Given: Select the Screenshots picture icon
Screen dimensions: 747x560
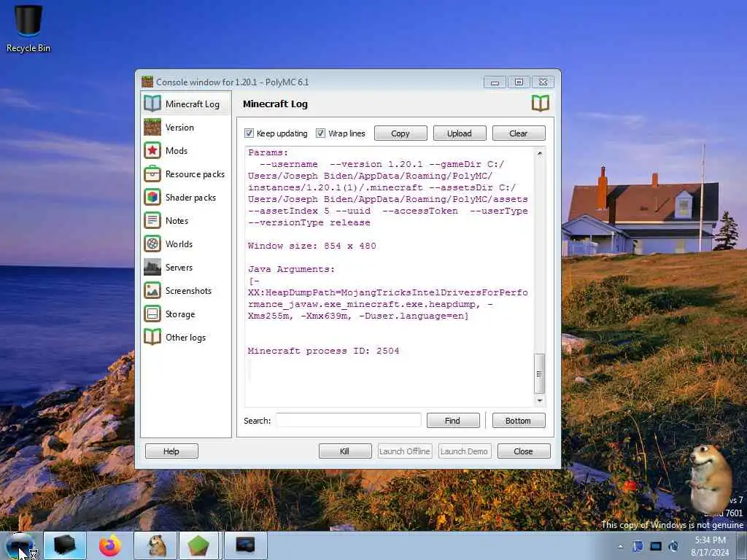Looking at the screenshot, I should pos(152,290).
